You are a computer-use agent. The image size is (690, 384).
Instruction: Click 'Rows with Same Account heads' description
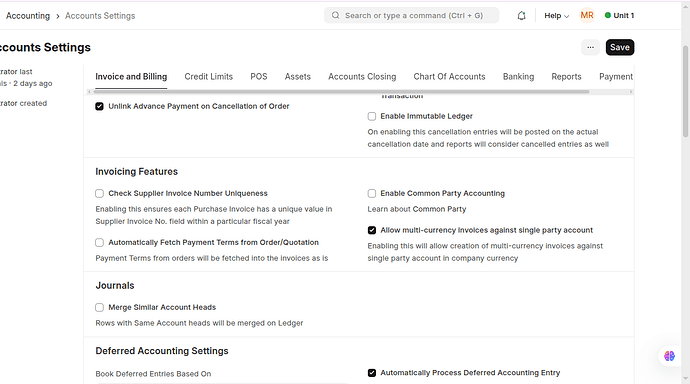pyautogui.click(x=199, y=323)
